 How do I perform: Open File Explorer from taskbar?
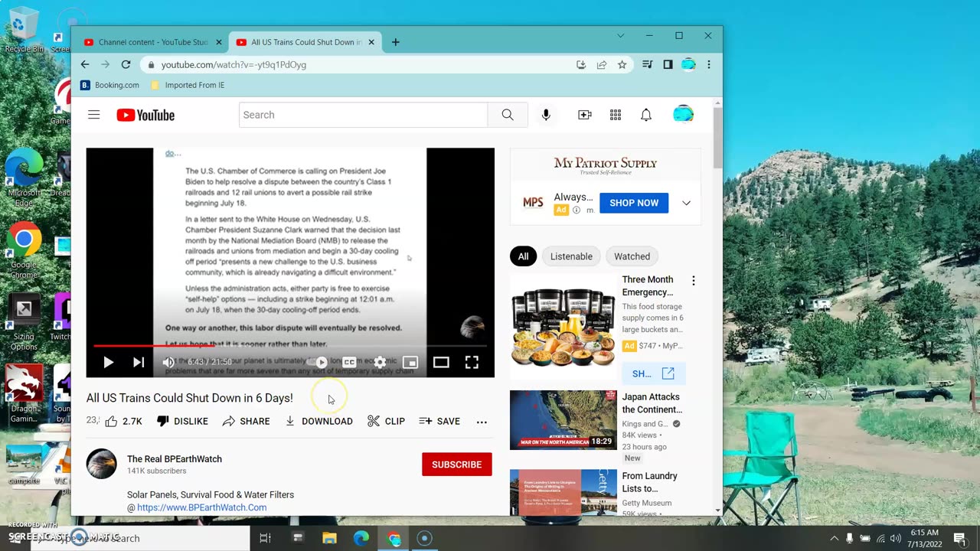[x=329, y=538]
